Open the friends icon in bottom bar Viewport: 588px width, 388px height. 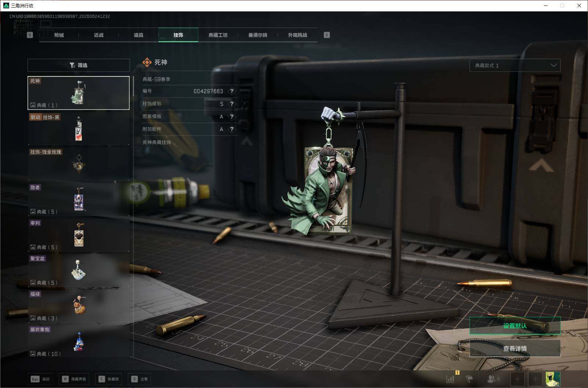point(493,379)
